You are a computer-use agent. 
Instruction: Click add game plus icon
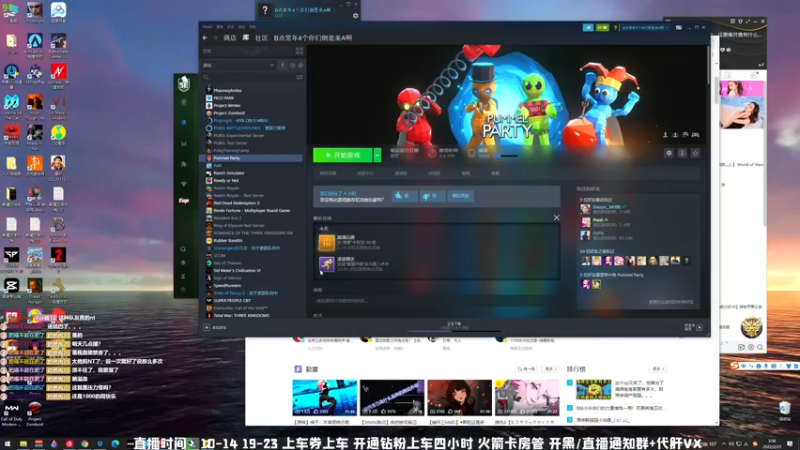tap(207, 328)
